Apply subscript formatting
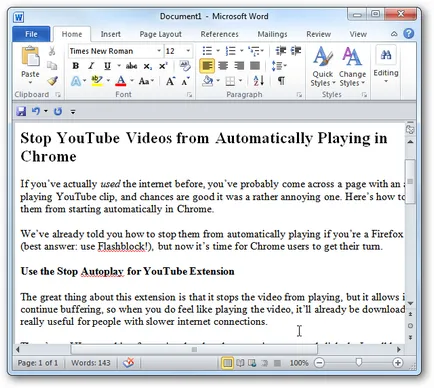Image resolution: width=434 pixels, height=388 pixels. click(x=147, y=66)
